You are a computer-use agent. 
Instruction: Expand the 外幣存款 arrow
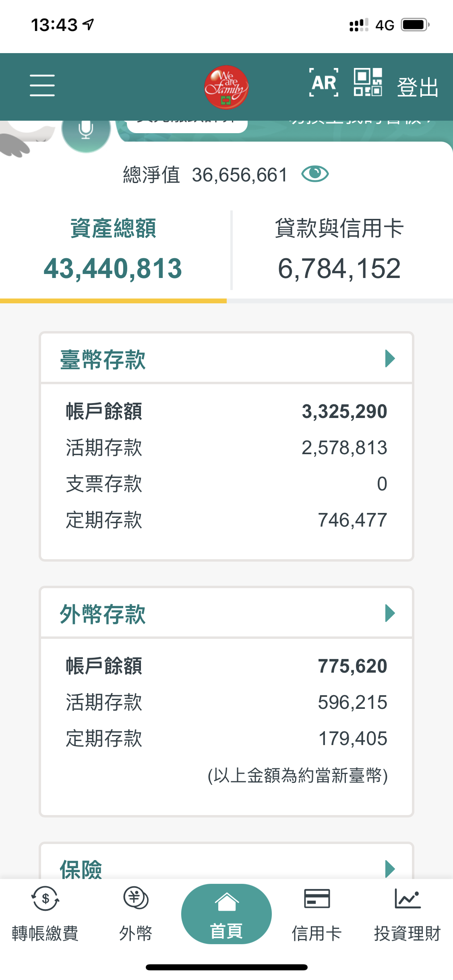389,614
